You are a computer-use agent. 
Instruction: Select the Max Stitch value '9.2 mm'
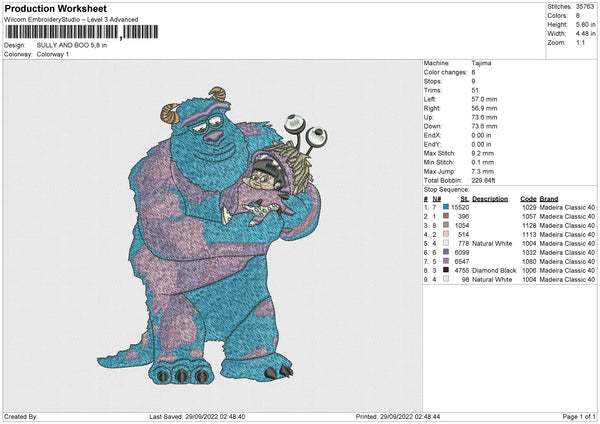pyautogui.click(x=483, y=153)
